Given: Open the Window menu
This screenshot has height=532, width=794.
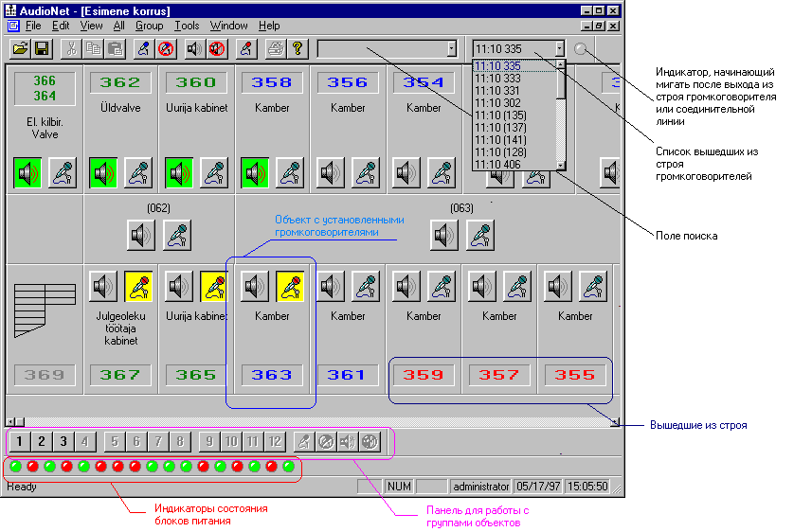Looking at the screenshot, I should (x=229, y=26).
